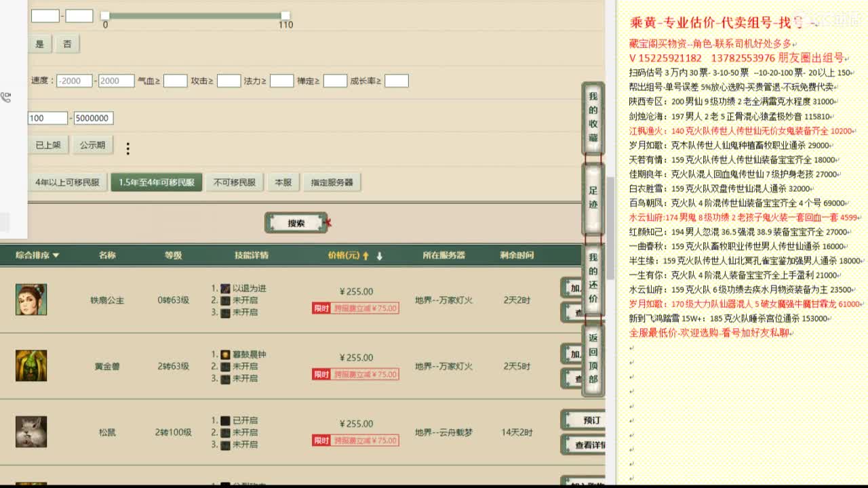This screenshot has width=868, height=488.
Task: Click the 名称 column header
Action: pyautogui.click(x=107, y=256)
